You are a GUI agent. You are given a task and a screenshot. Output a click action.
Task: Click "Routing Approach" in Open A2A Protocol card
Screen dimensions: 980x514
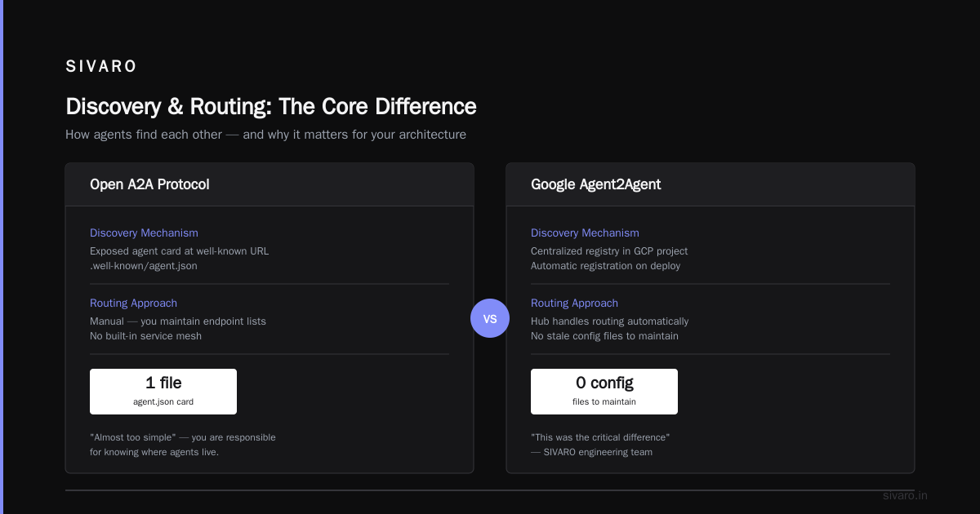pyautogui.click(x=133, y=303)
